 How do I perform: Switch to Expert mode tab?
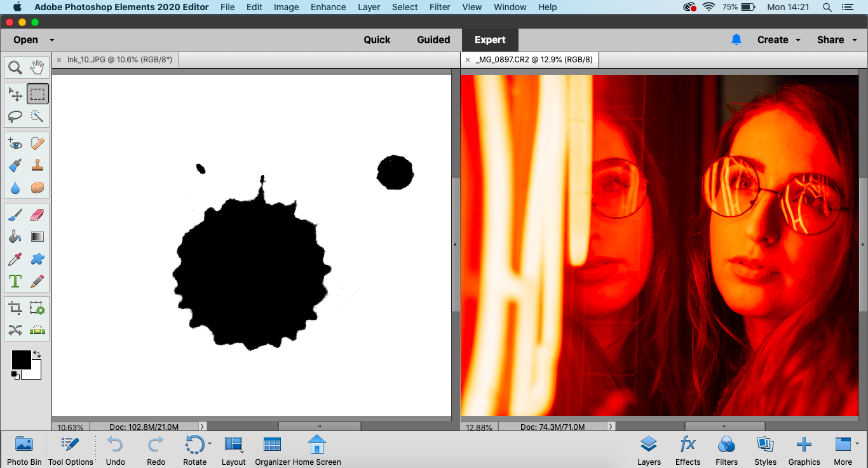490,39
